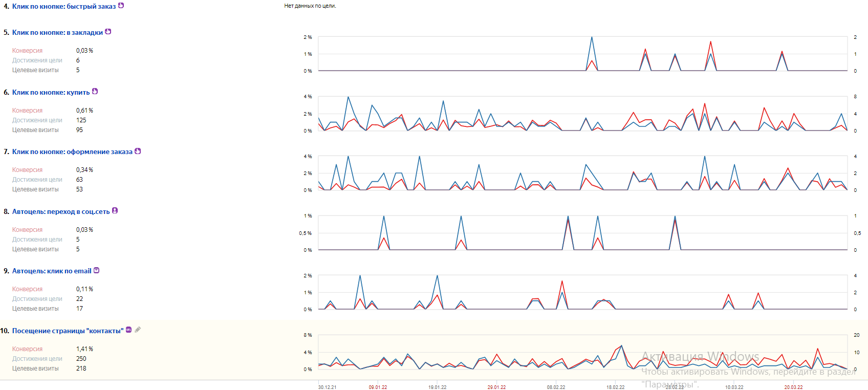Click goal achievements value 250

[x=81, y=359]
